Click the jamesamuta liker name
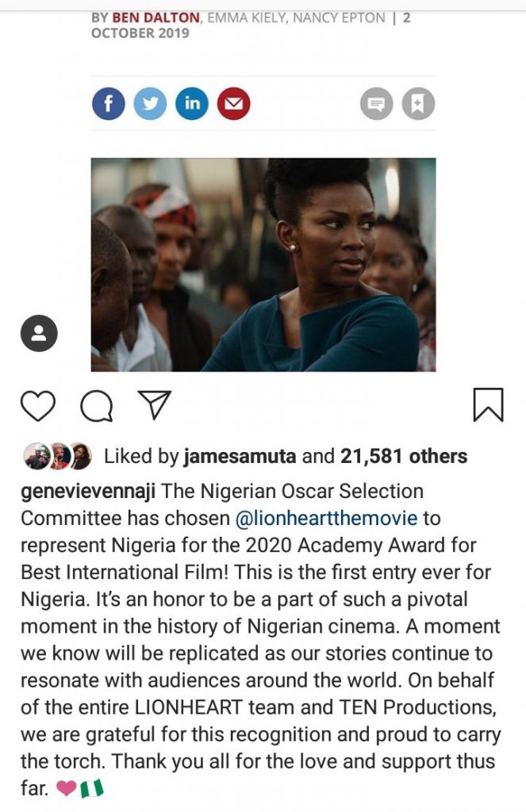 click(x=240, y=456)
